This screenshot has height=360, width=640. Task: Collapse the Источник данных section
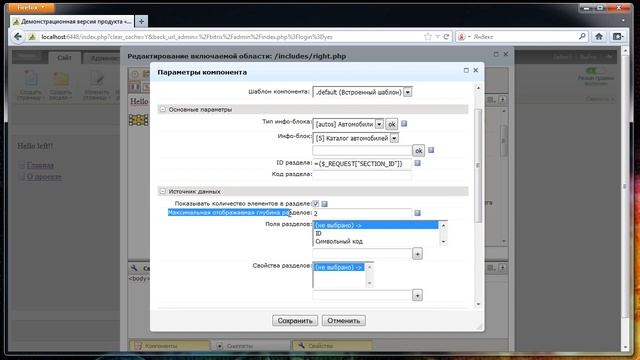click(x=163, y=191)
